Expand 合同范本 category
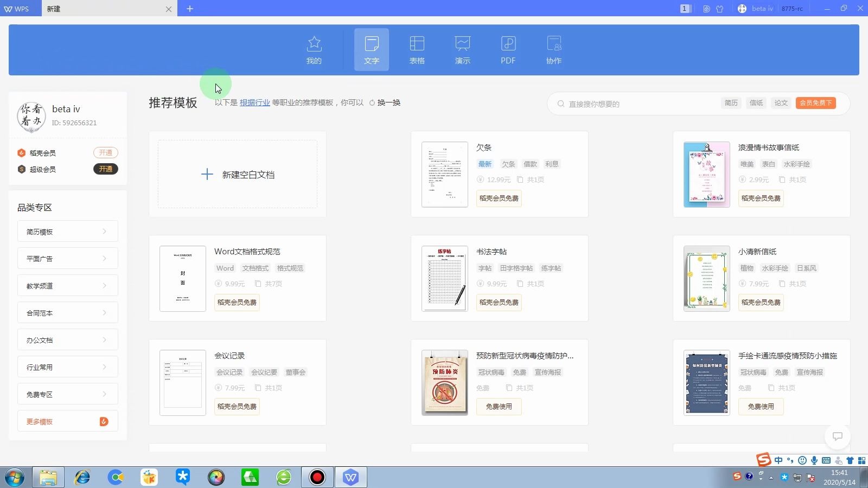 coord(68,313)
